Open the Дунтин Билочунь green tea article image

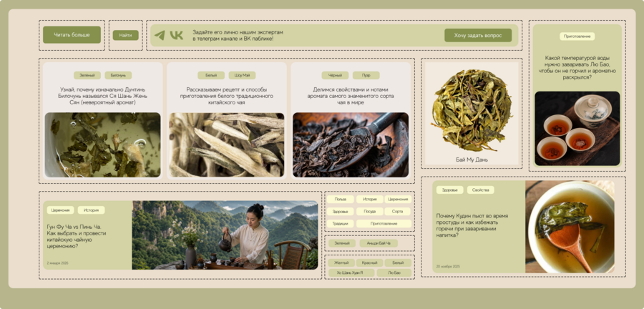click(102, 145)
